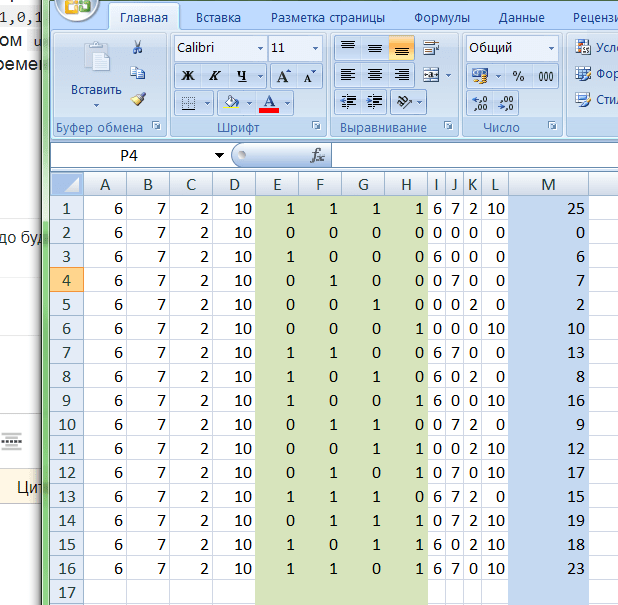The height and width of the screenshot is (605, 618).
Task: Select column E header
Action: (277, 184)
